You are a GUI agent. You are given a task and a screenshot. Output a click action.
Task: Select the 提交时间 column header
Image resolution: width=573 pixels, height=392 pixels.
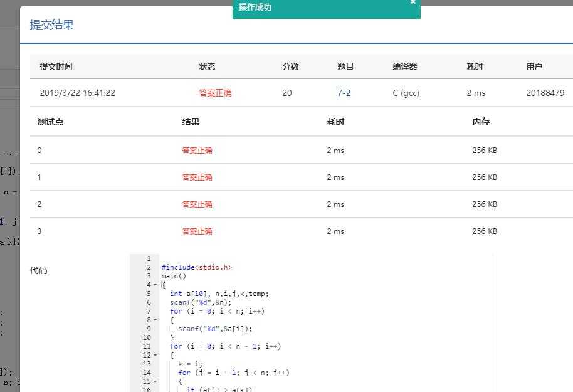click(56, 66)
